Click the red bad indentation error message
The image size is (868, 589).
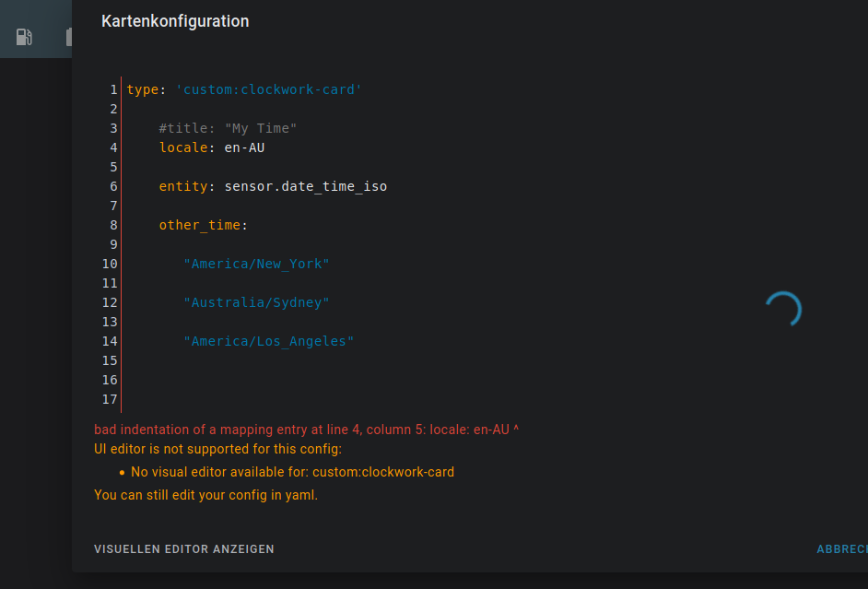click(306, 430)
